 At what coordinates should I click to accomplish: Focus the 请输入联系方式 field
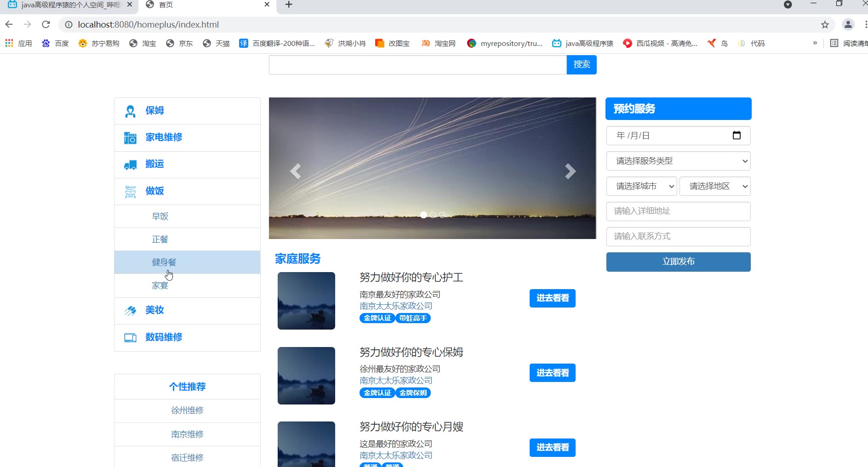(678, 237)
